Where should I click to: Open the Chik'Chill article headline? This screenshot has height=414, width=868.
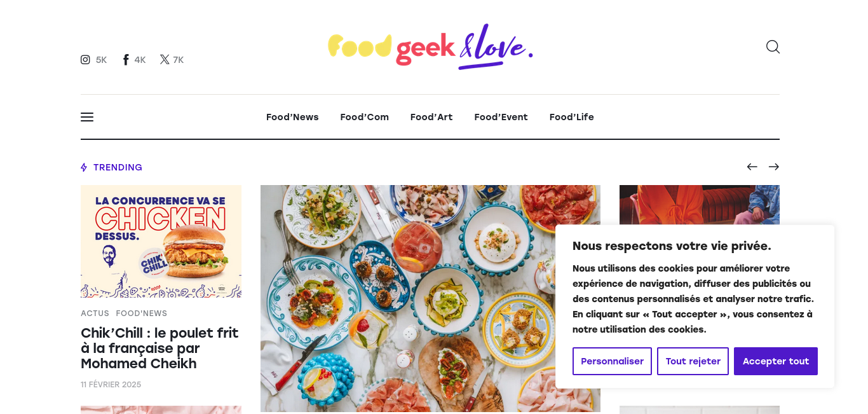click(159, 348)
